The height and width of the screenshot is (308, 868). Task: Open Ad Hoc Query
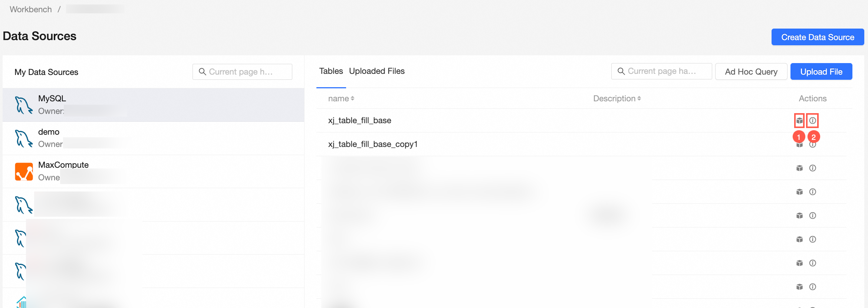point(751,72)
